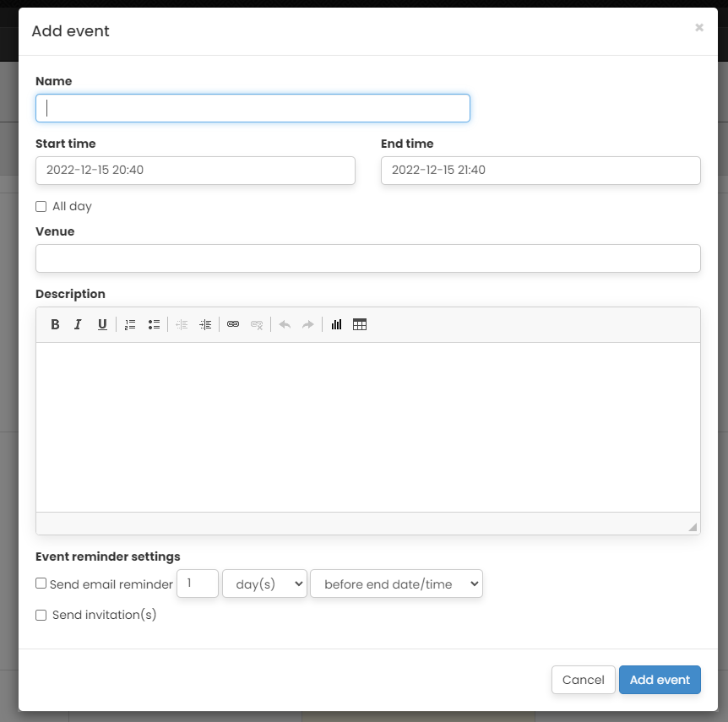This screenshot has height=722, width=728.
Task: Enable the All day checkbox
Action: point(41,206)
